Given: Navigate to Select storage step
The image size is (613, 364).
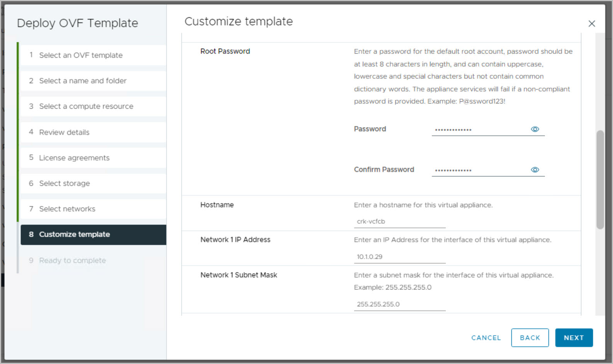Looking at the screenshot, I should point(65,183).
